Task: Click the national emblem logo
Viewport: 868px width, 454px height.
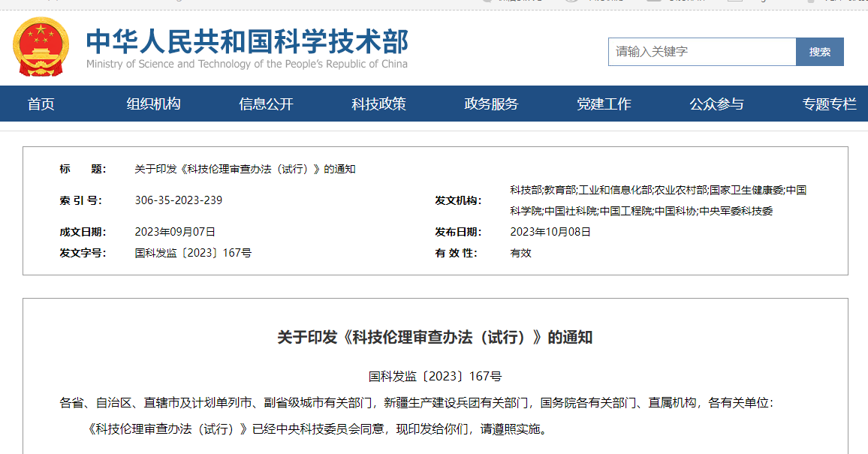Action: pyautogui.click(x=41, y=47)
